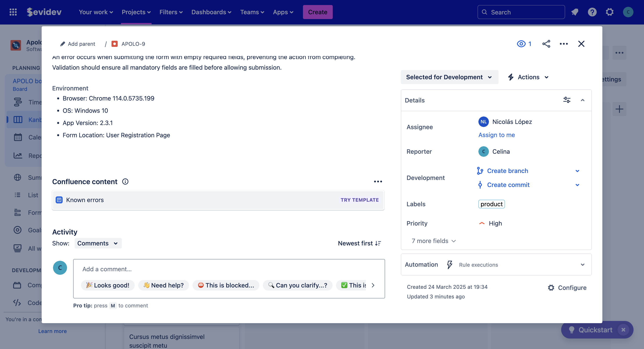This screenshot has width=644, height=349.
Task: Click the Known errors page icon
Action: pos(59,200)
